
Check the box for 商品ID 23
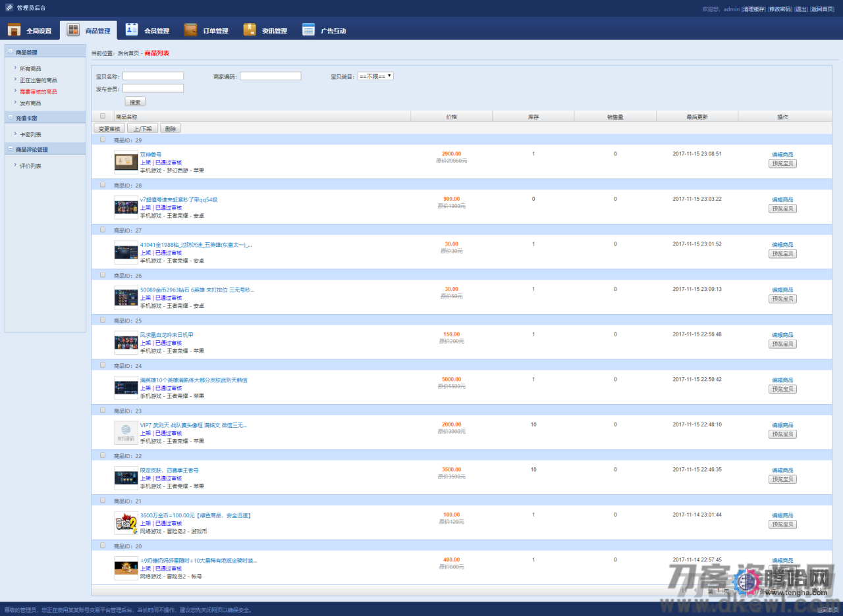[x=103, y=410]
